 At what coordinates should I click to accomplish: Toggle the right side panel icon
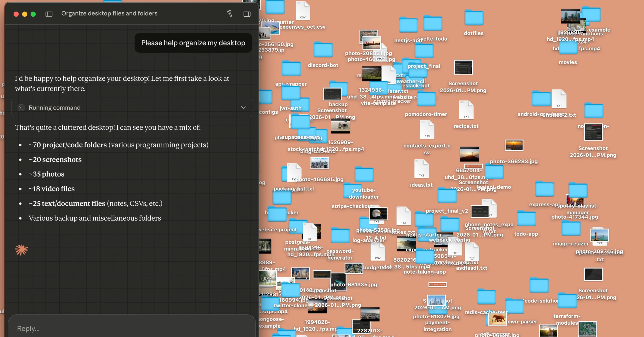pos(247,14)
